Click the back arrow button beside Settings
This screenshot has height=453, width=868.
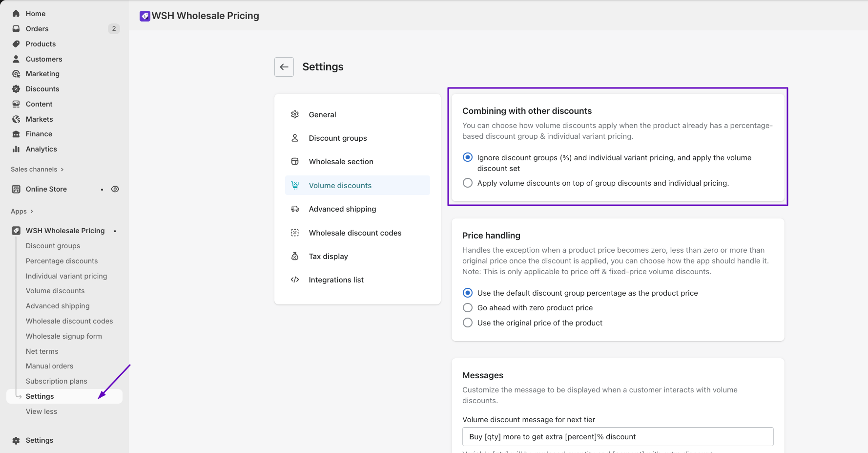click(x=284, y=67)
